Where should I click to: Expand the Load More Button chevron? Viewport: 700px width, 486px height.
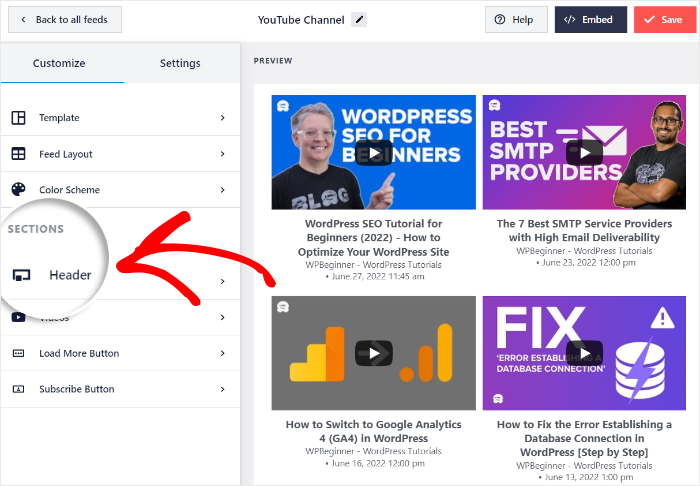222,353
